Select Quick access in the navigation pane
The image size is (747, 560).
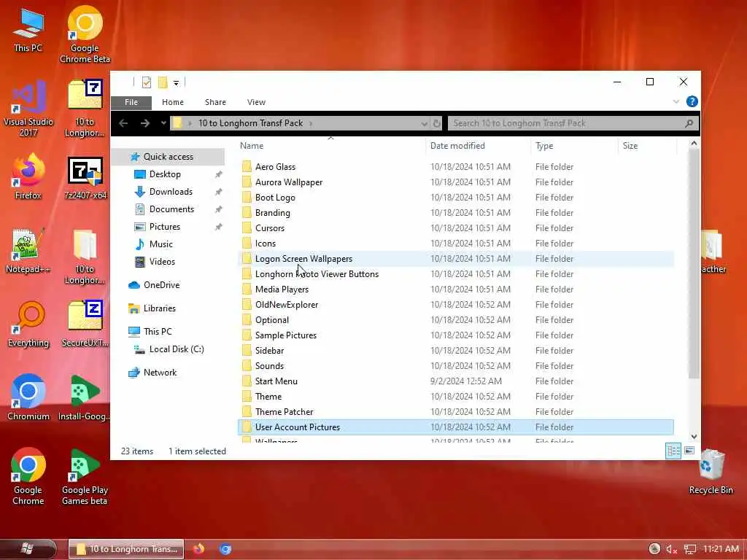169,157
